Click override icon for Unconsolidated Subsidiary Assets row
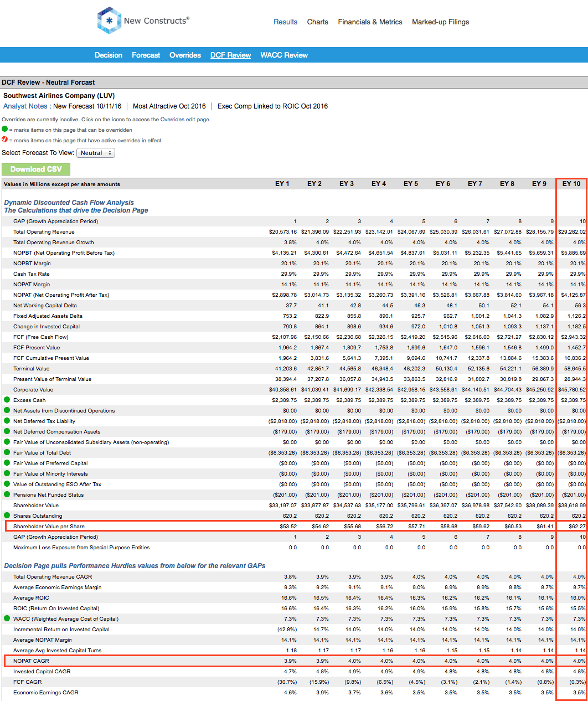The width and height of the screenshot is (588, 701). pyautogui.click(x=7, y=442)
